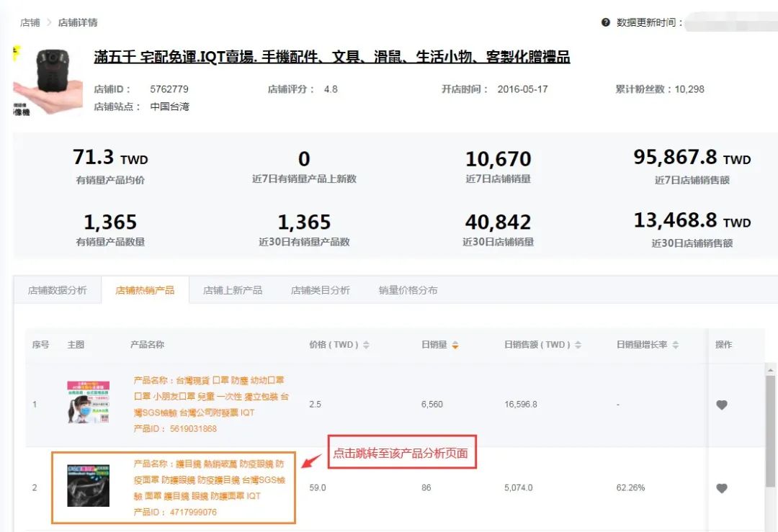
Task: Select 累计粉丝数 value 10,298
Action: 689,89
